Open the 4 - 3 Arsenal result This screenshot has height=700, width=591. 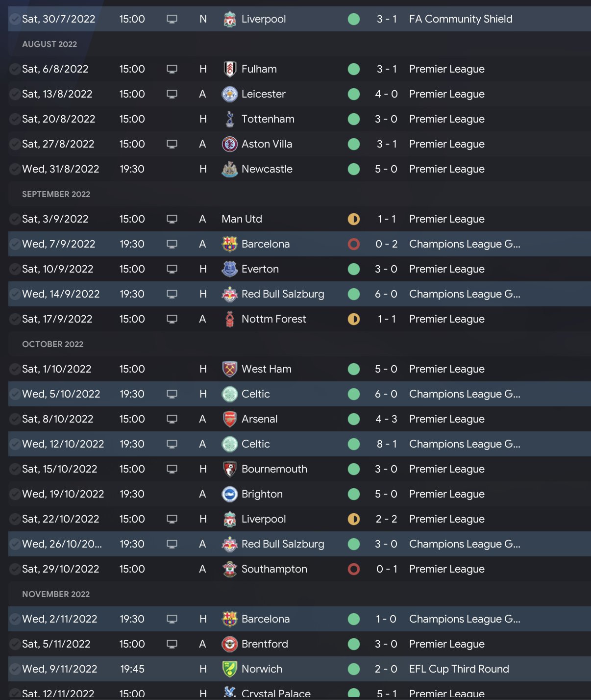pyautogui.click(x=386, y=419)
